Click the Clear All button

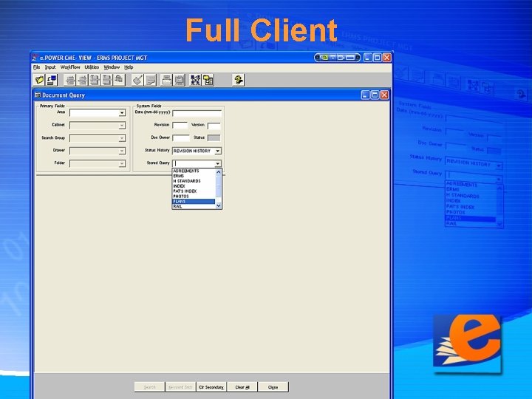click(x=242, y=387)
